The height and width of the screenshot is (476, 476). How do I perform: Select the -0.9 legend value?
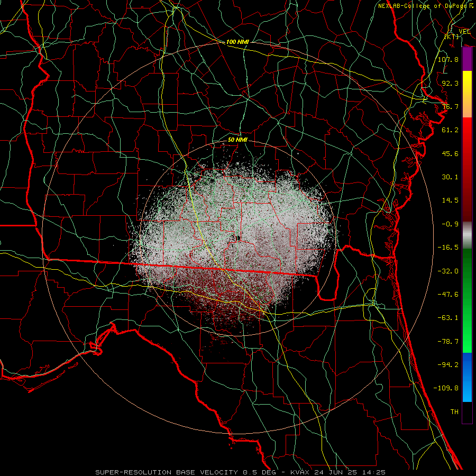(x=450, y=224)
